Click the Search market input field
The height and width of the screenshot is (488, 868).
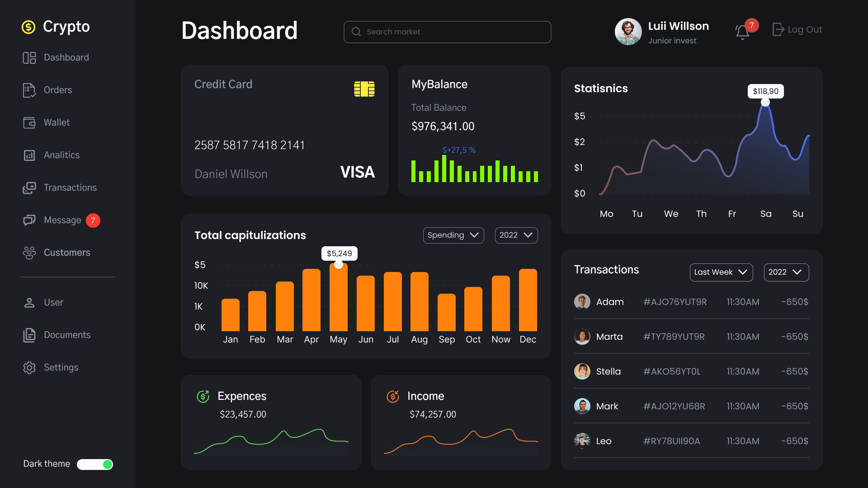(447, 32)
